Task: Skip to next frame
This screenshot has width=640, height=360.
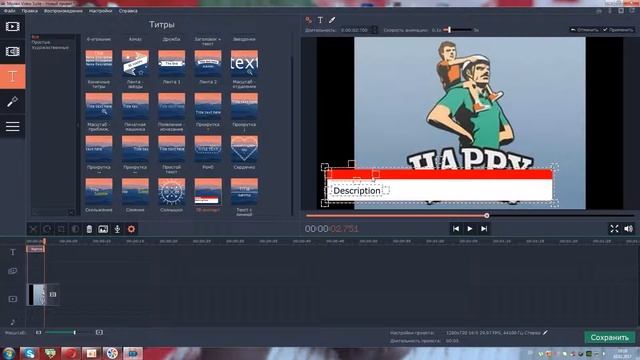Action: pyautogui.click(x=484, y=229)
